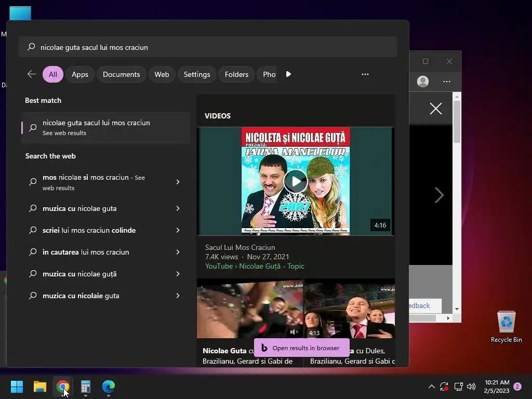
Task: Switch to the Apps filter tab
Action: (x=79, y=74)
